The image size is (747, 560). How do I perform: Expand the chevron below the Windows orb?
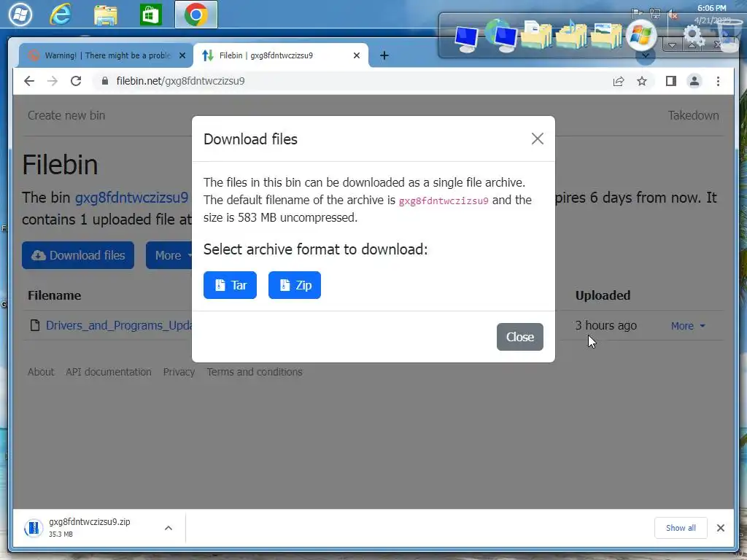645,55
